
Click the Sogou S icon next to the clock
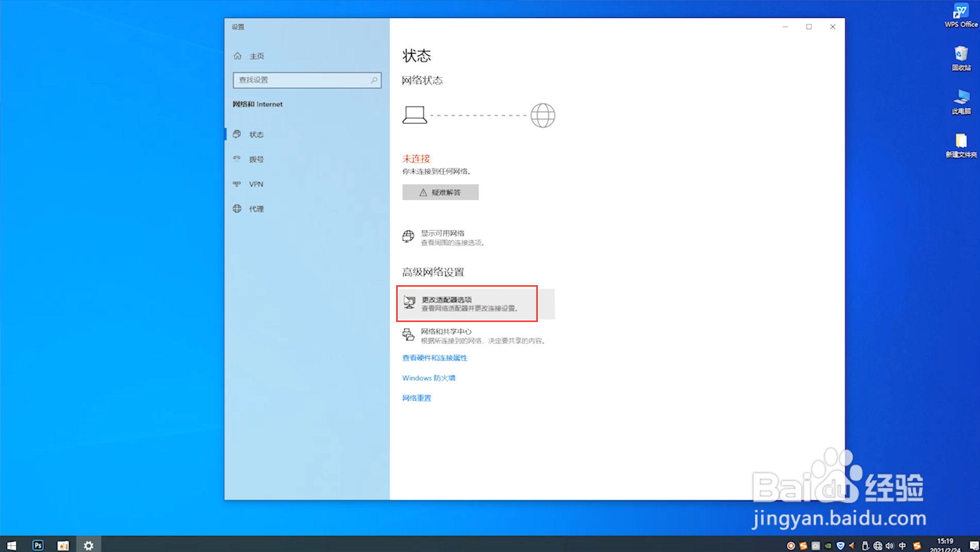(917, 546)
